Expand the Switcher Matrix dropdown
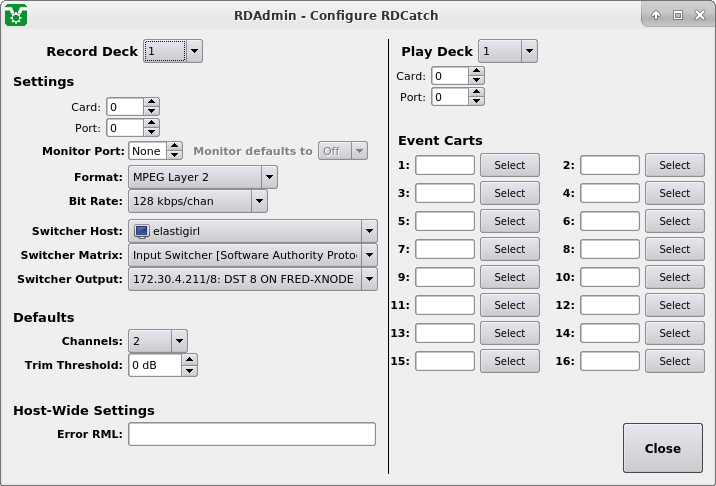Image resolution: width=716 pixels, height=486 pixels. (x=253, y=255)
